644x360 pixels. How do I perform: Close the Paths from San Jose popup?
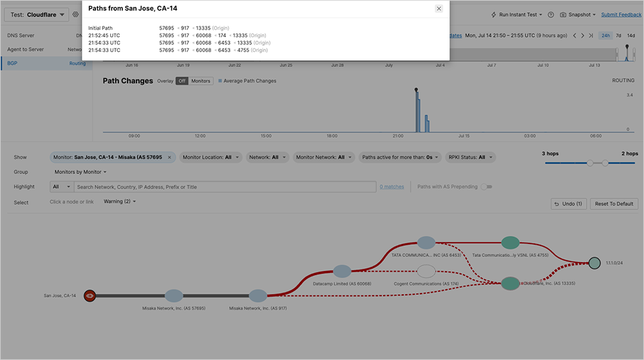[439, 8]
